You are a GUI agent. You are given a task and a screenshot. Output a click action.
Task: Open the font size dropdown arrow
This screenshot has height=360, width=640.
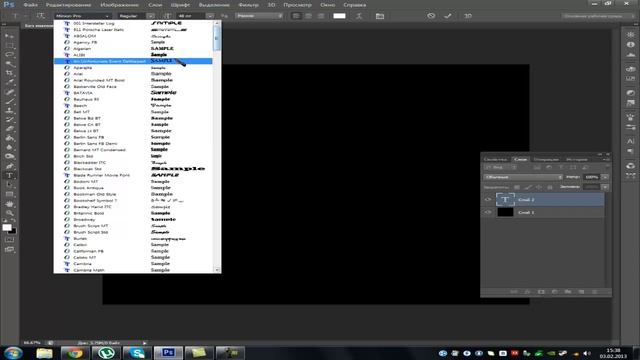pos(210,16)
